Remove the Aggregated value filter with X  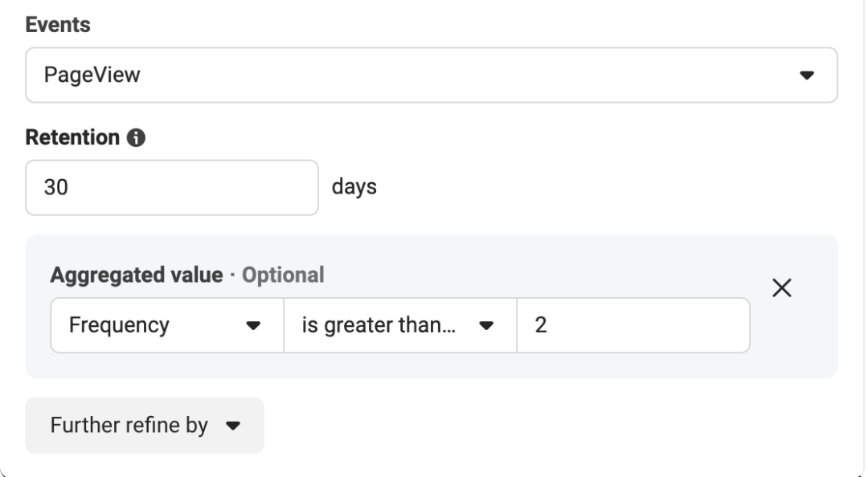tap(782, 289)
